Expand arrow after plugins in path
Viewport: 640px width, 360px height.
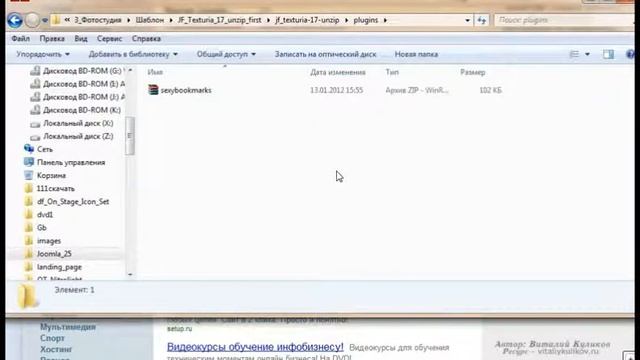pyautogui.click(x=385, y=20)
